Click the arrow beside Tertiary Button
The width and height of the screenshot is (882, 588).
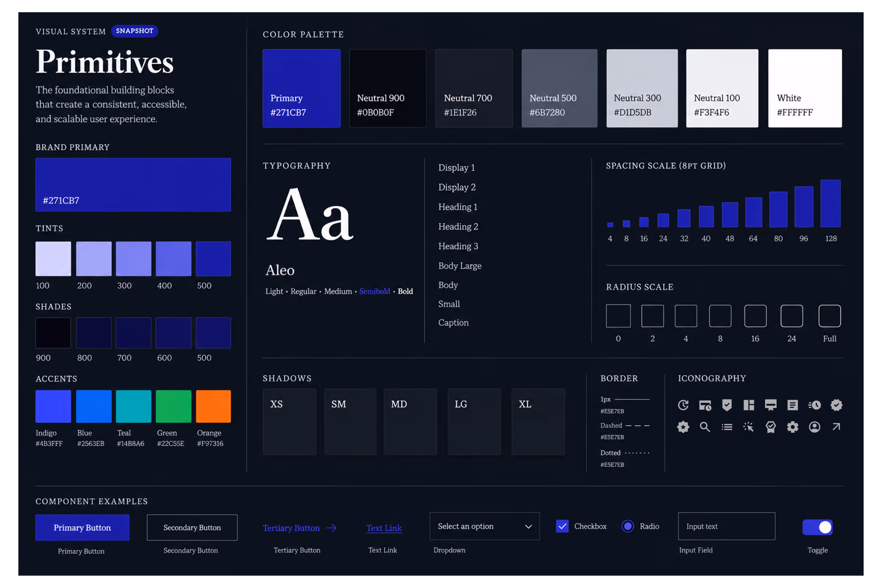pyautogui.click(x=331, y=528)
